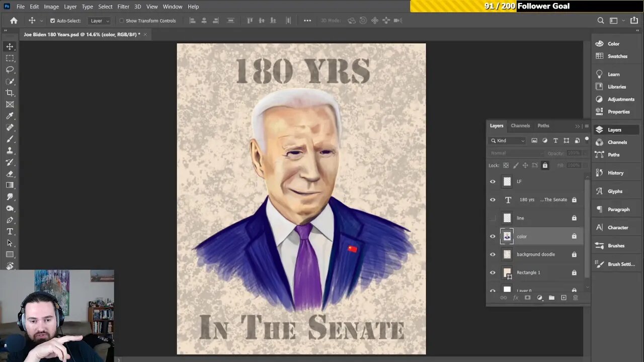This screenshot has height=362, width=644.
Task: Expand the Move tool preset picker arrow
Action: pyautogui.click(x=41, y=21)
